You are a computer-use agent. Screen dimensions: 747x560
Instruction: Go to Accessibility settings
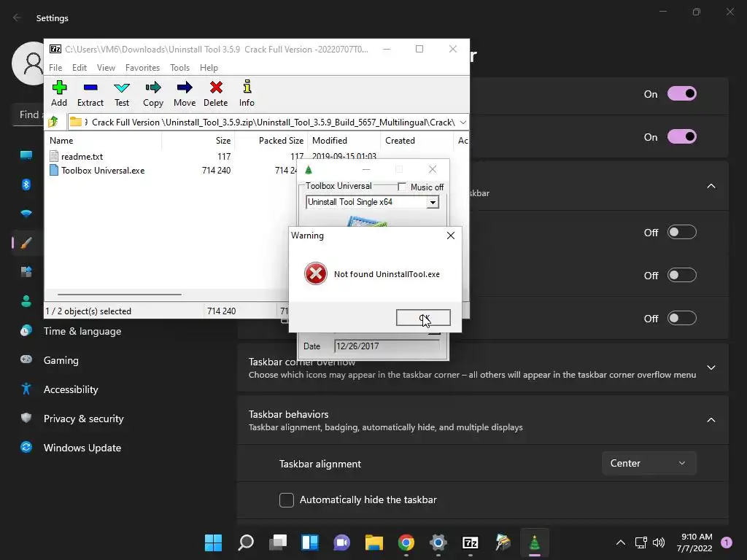pos(71,389)
